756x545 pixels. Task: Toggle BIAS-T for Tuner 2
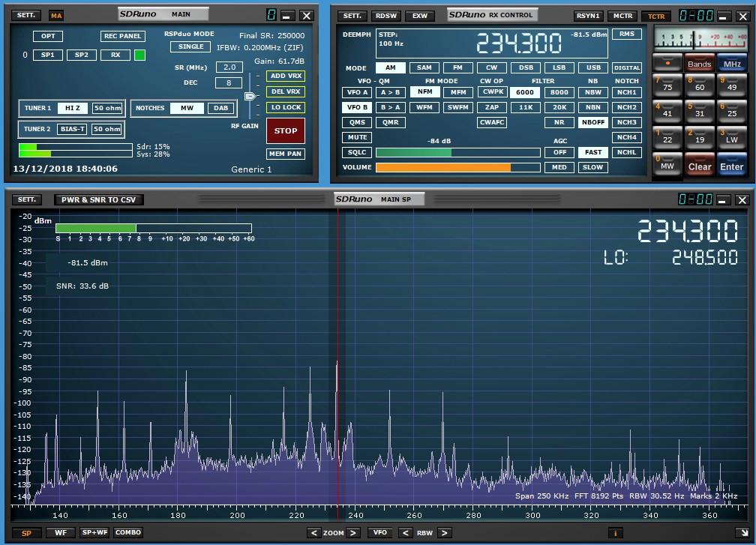point(72,129)
